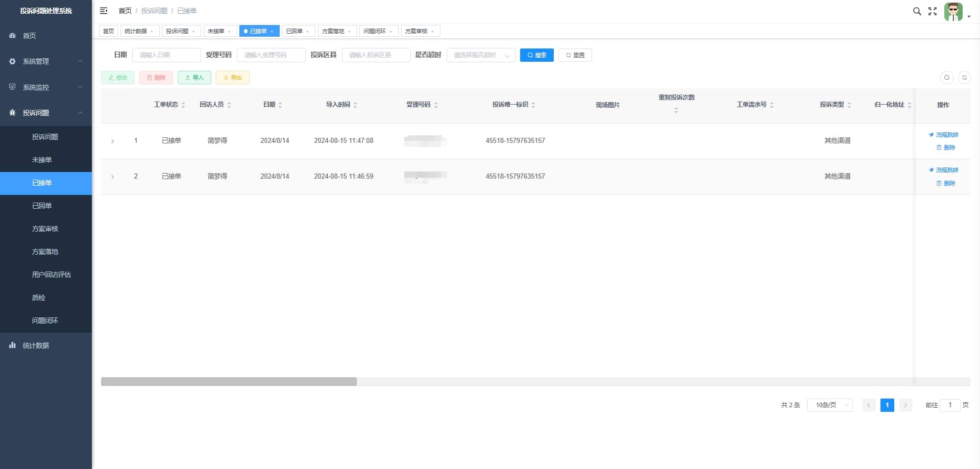980x469 pixels.
Task: Open 用户回访评估 in the sidebar
Action: coord(51,275)
